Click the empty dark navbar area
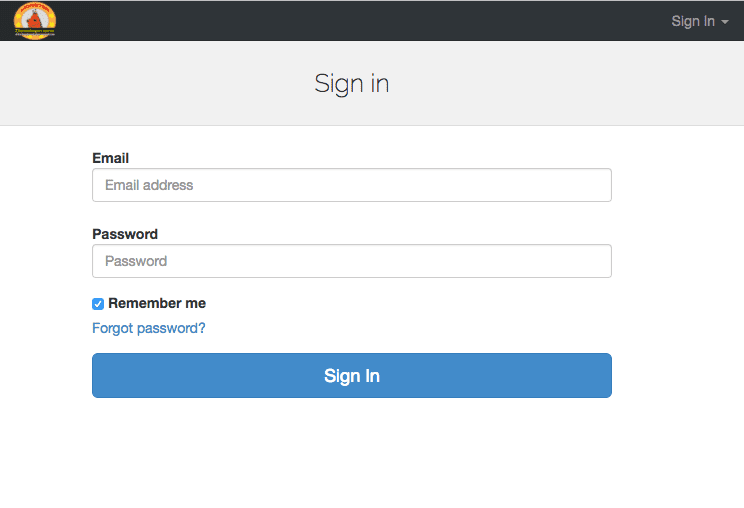The width and height of the screenshot is (744, 508). (380, 21)
